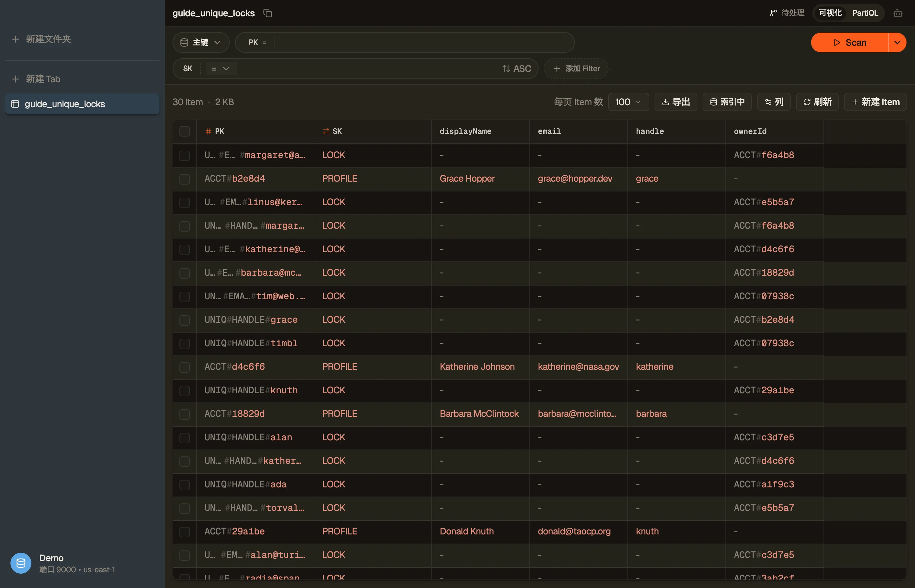The height and width of the screenshot is (588, 915).
Task: Select guide_unique_locks sidebar tab
Action: [x=82, y=104]
